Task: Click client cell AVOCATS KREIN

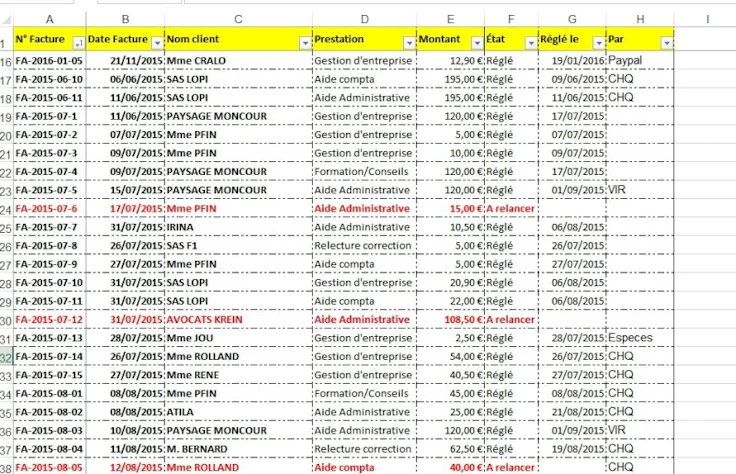Action: pos(238,320)
